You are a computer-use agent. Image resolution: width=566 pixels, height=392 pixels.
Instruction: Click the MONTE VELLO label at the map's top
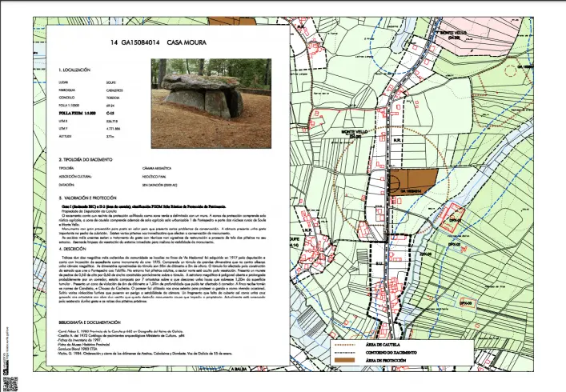pyautogui.click(x=454, y=34)
